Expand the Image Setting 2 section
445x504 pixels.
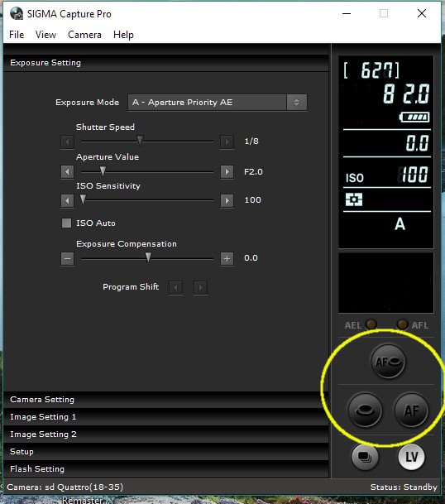(x=165, y=434)
